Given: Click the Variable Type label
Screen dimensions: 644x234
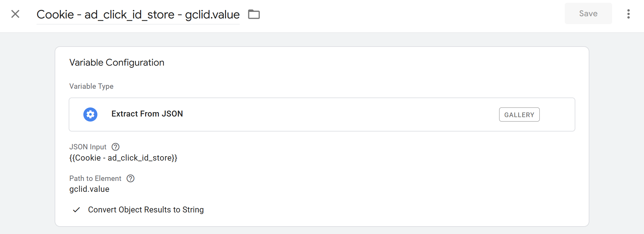Looking at the screenshot, I should (91, 86).
